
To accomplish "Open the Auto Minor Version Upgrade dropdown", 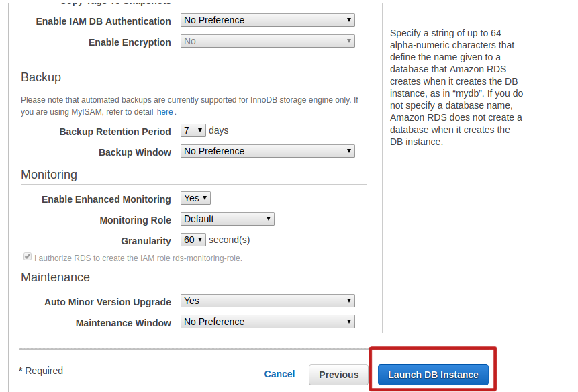I will click(267, 301).
